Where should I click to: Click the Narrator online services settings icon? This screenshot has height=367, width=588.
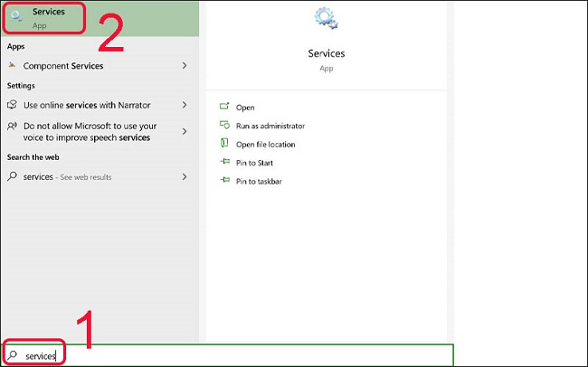tap(12, 105)
